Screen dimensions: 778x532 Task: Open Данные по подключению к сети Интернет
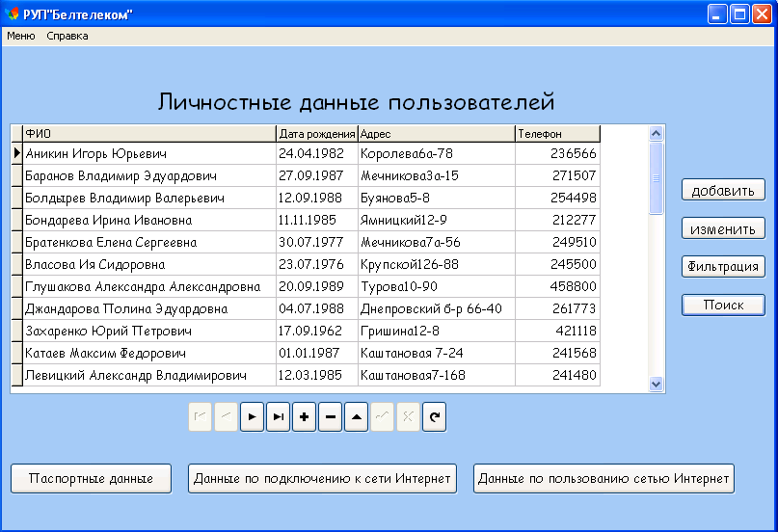pyautogui.click(x=323, y=478)
